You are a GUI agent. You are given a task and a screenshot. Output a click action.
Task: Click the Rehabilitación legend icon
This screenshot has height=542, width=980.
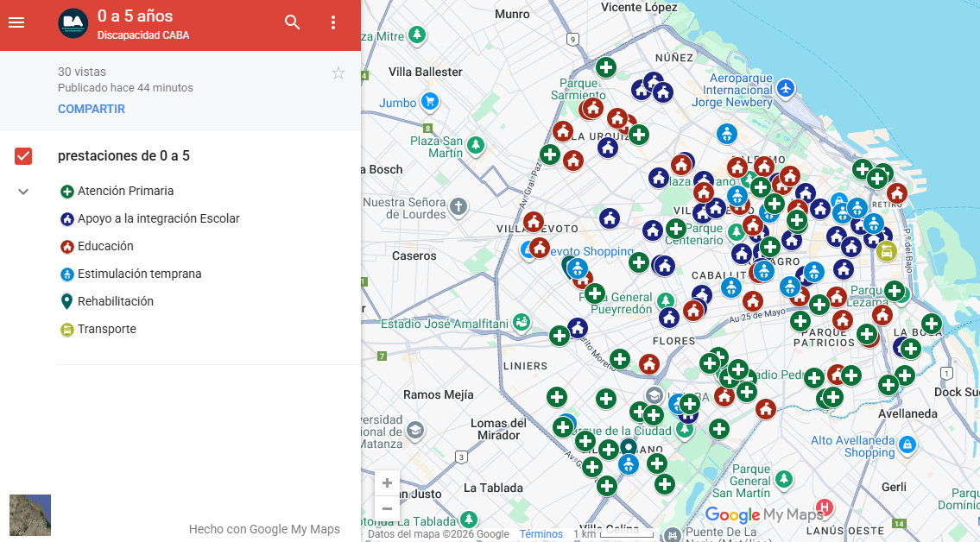click(67, 301)
